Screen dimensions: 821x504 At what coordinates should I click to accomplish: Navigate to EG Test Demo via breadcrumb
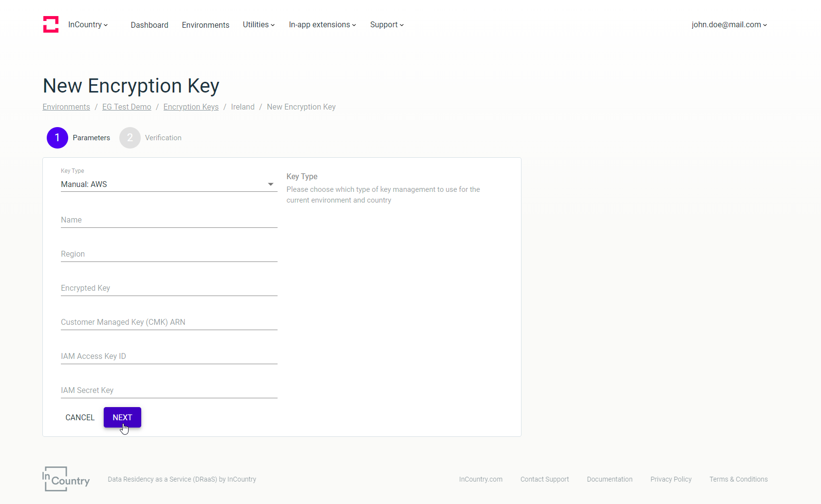(126, 107)
